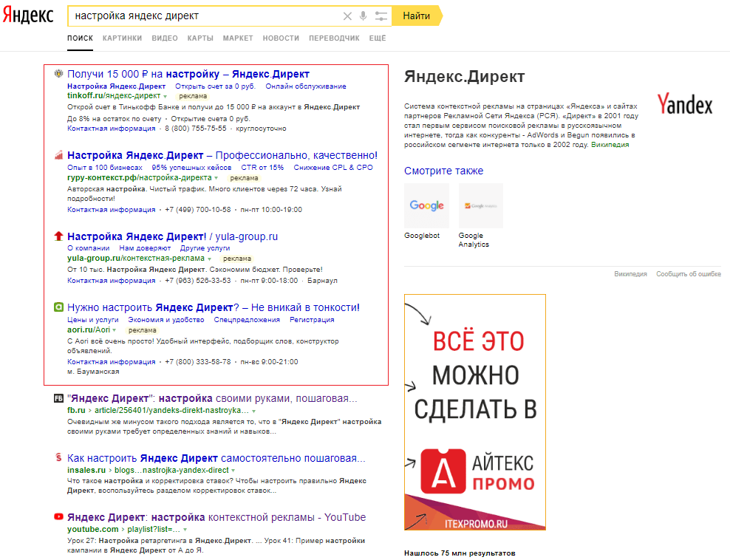Click the Yandex logo in the header
Viewport: 730px width, 560px height.
pos(27,16)
